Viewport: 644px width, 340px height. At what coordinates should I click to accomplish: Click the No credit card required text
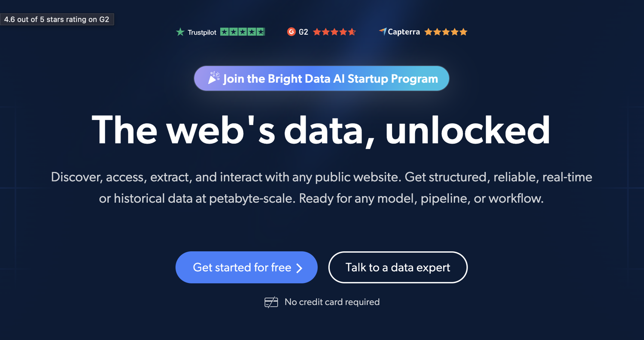point(332,302)
